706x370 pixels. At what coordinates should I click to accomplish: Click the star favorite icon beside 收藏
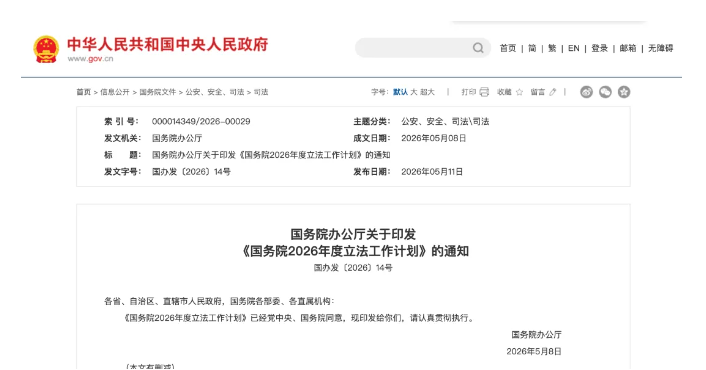tap(519, 92)
